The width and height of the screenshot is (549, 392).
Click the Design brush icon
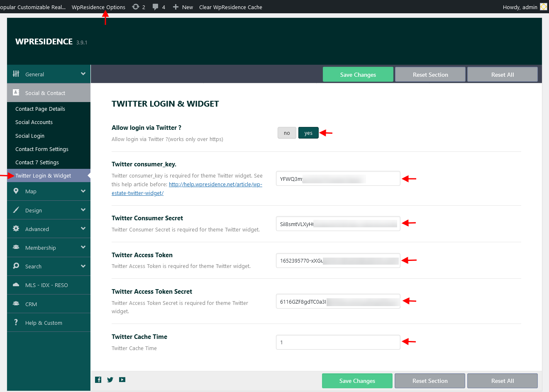[x=16, y=210]
